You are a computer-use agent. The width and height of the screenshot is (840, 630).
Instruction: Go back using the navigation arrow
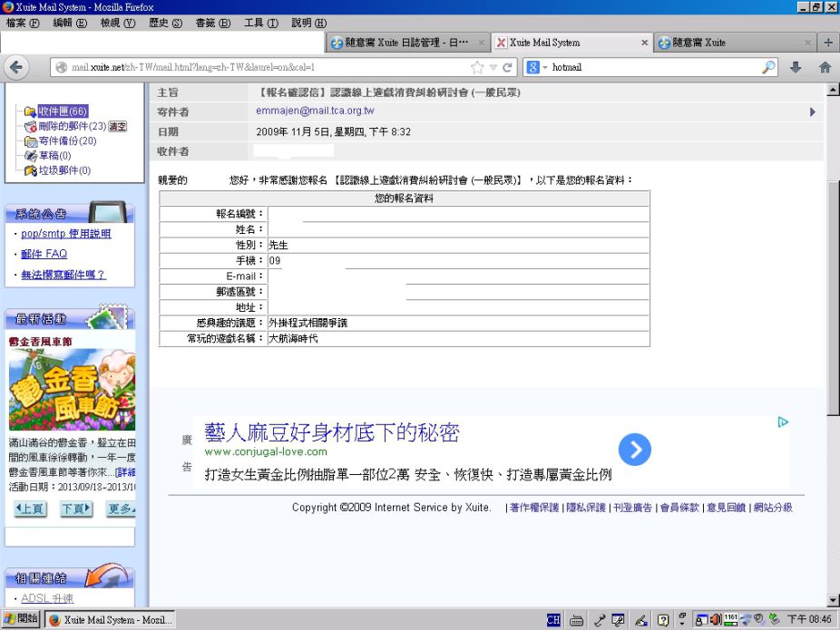pos(16,67)
